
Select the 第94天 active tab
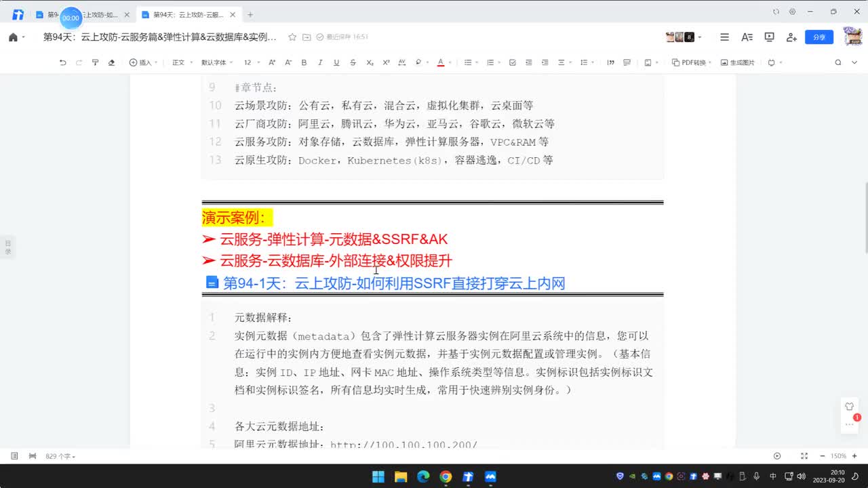(x=188, y=14)
